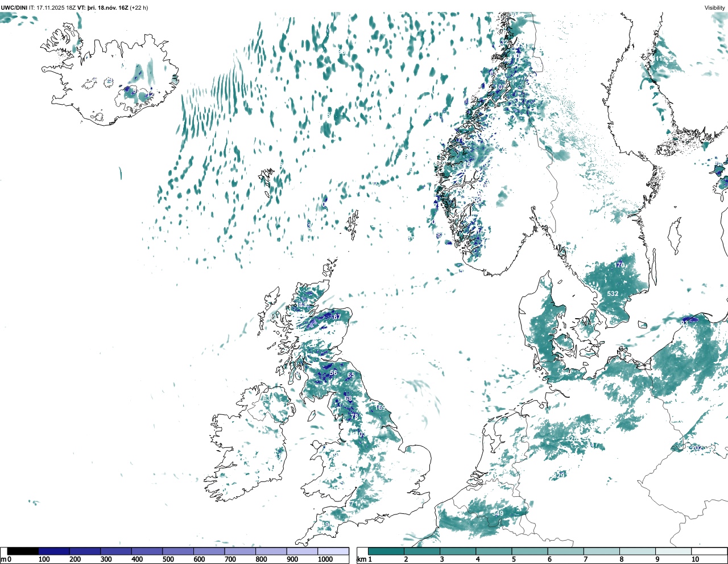Select the '65' value beside '56'
This screenshot has height=564, width=728.
(351, 375)
